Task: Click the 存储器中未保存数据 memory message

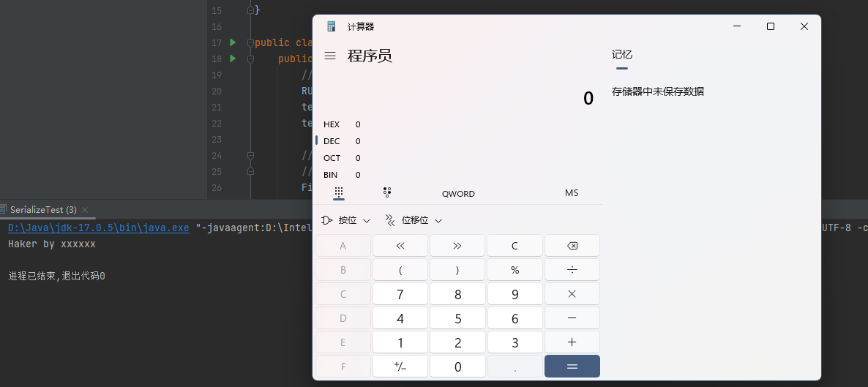Action: click(658, 92)
